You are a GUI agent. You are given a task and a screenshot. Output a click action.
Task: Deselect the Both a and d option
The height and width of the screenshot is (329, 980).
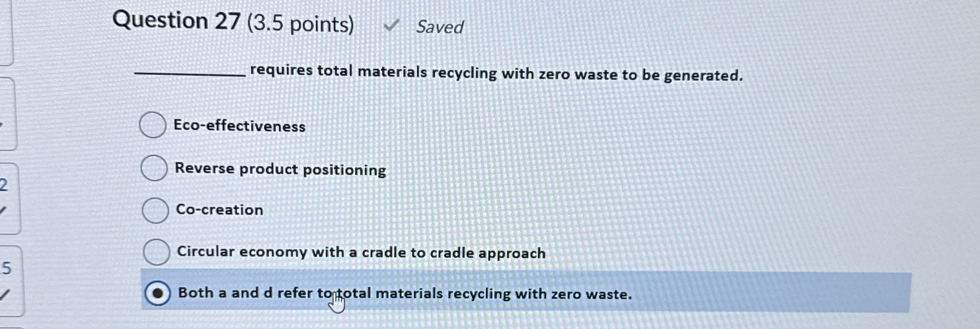coord(159,293)
